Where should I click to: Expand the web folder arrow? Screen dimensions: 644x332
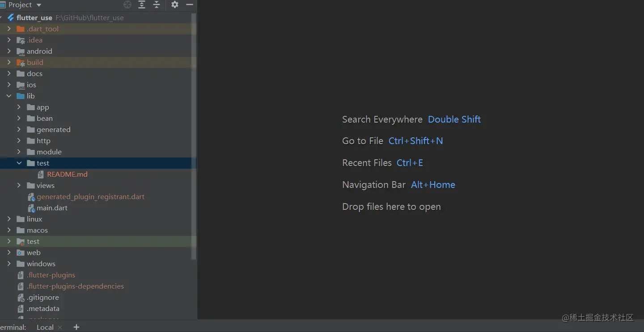(x=9, y=253)
